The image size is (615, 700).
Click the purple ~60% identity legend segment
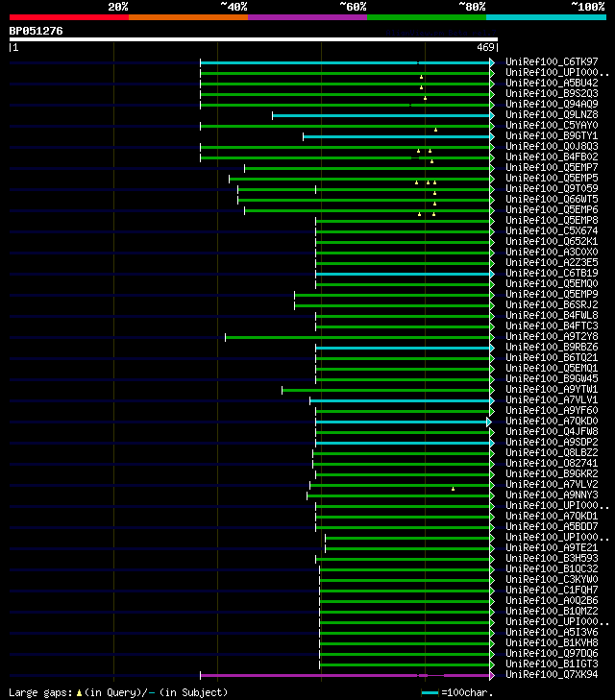click(x=307, y=17)
